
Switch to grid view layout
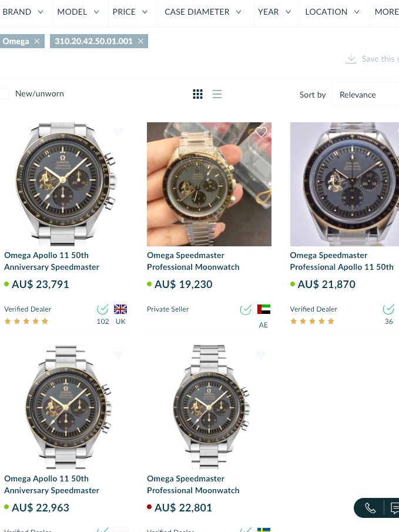tap(197, 94)
